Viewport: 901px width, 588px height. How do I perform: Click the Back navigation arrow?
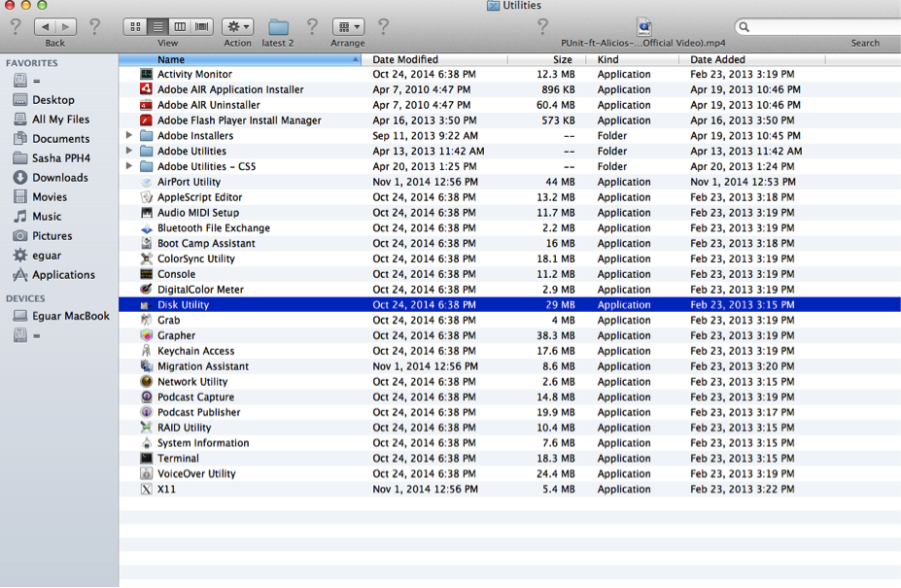tap(45, 26)
